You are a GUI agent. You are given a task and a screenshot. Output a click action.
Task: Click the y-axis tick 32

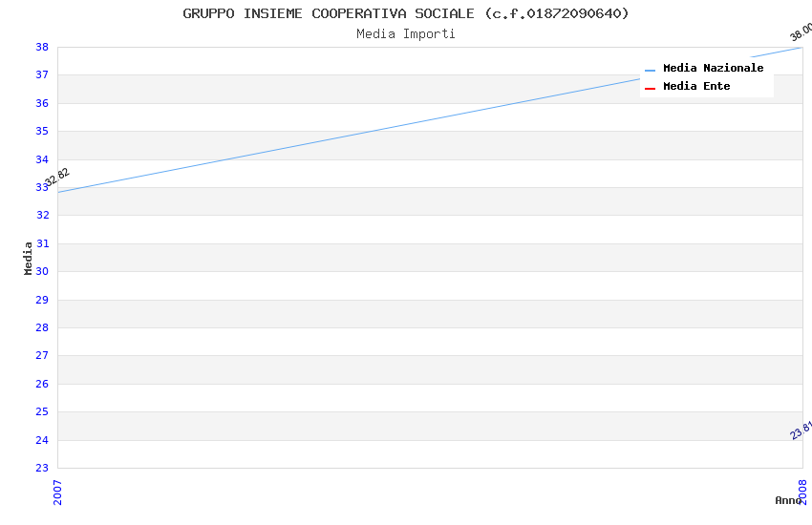click(x=43, y=215)
